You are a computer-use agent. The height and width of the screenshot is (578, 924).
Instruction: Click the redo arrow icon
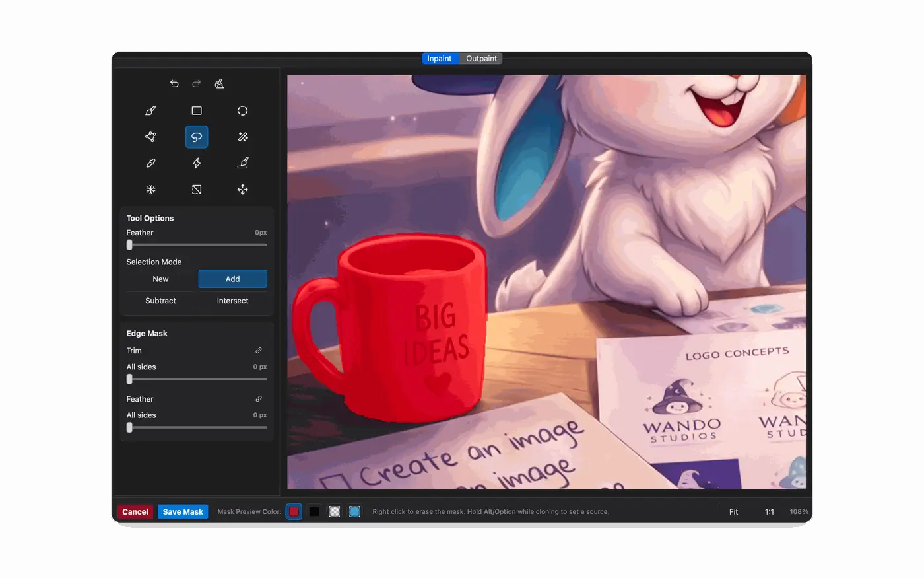[x=197, y=84]
